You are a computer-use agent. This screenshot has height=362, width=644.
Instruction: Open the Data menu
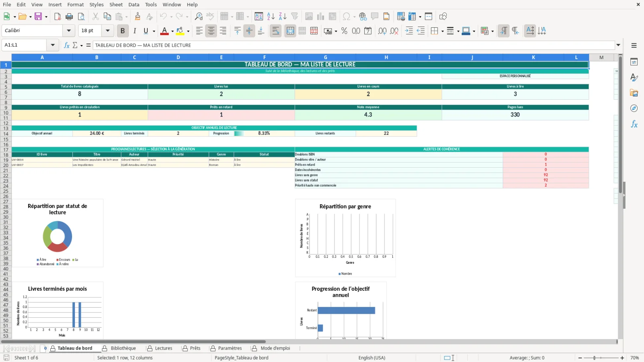click(134, 4)
